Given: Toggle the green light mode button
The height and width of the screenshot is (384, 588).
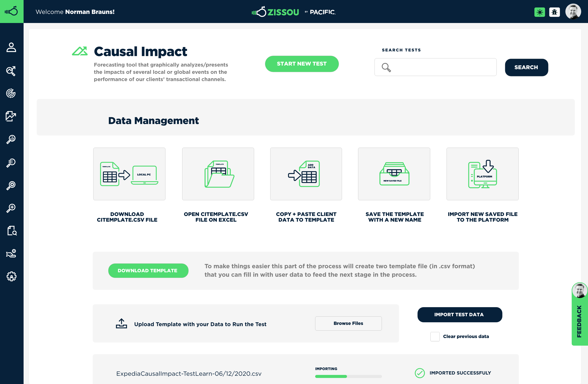Looking at the screenshot, I should [540, 12].
